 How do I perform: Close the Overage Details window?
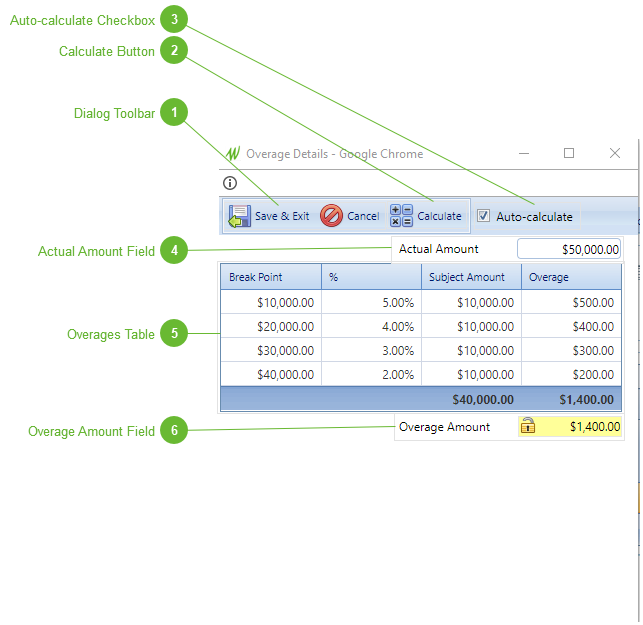tap(615, 153)
